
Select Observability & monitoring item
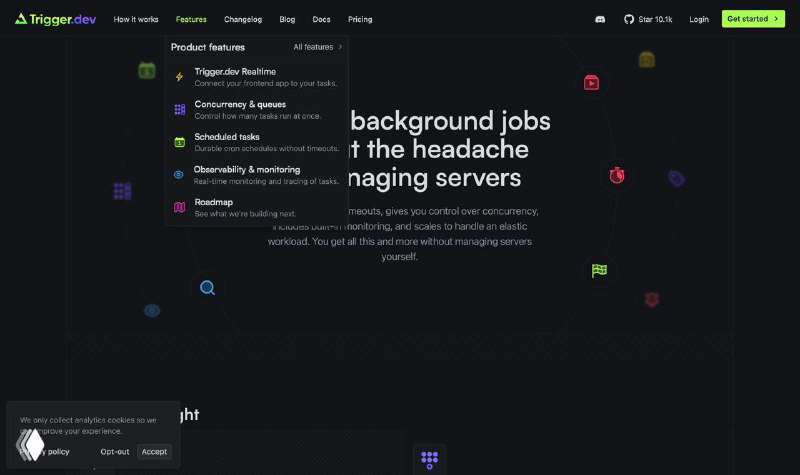[x=257, y=175]
